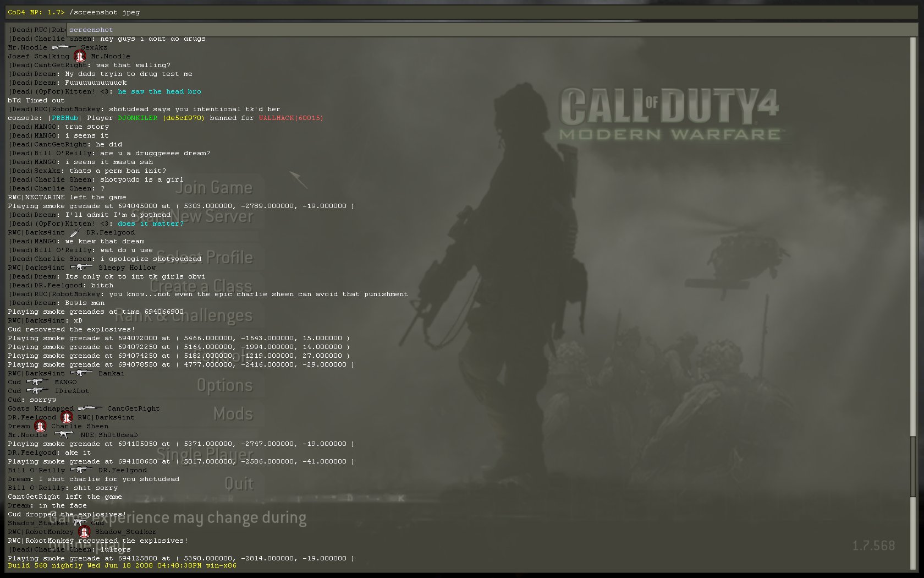Screen dimensions: 924x578
Task: Click the 'Dream: Bowls man' chat line
Action: pyautogui.click(x=56, y=303)
